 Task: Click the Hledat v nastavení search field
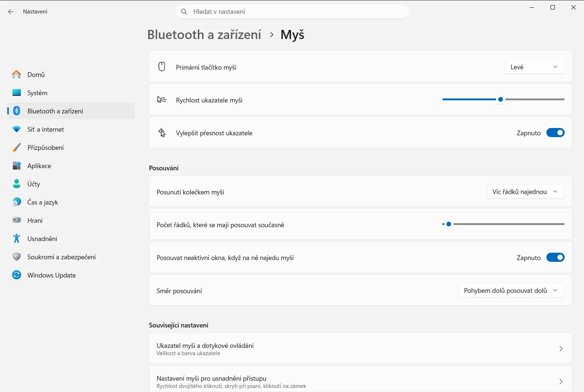click(292, 12)
